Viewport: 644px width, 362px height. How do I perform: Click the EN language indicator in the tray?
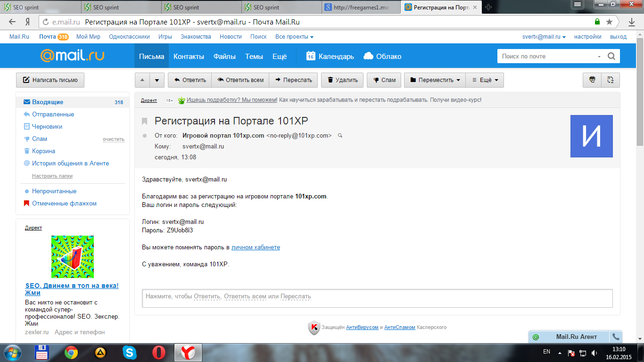point(547,352)
